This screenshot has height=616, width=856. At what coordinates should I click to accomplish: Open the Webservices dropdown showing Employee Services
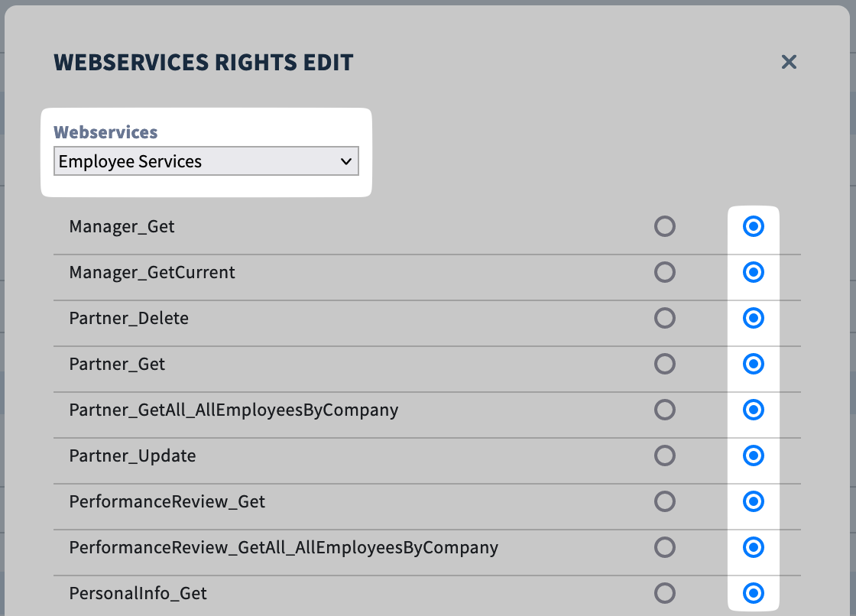click(x=206, y=161)
